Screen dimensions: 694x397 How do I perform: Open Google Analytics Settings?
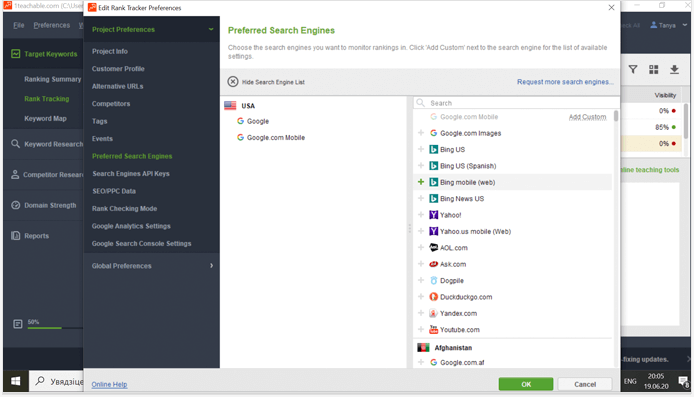tap(131, 226)
